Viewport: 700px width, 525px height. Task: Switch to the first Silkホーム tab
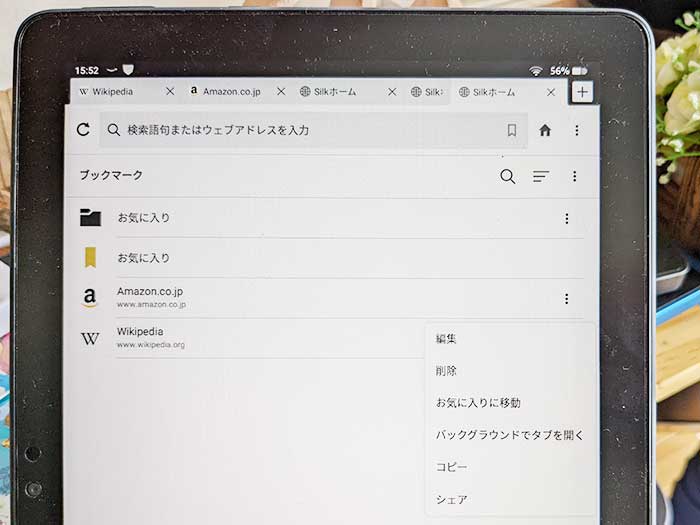[x=336, y=92]
